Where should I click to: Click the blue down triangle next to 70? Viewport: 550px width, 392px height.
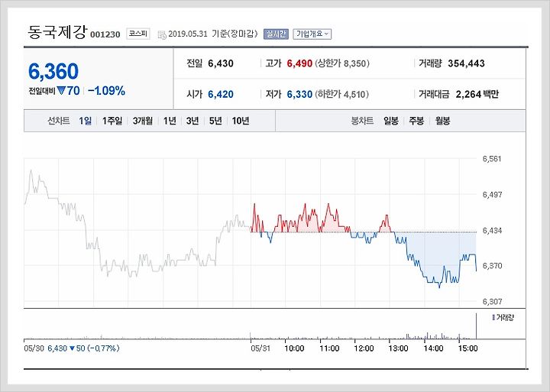[x=61, y=91]
